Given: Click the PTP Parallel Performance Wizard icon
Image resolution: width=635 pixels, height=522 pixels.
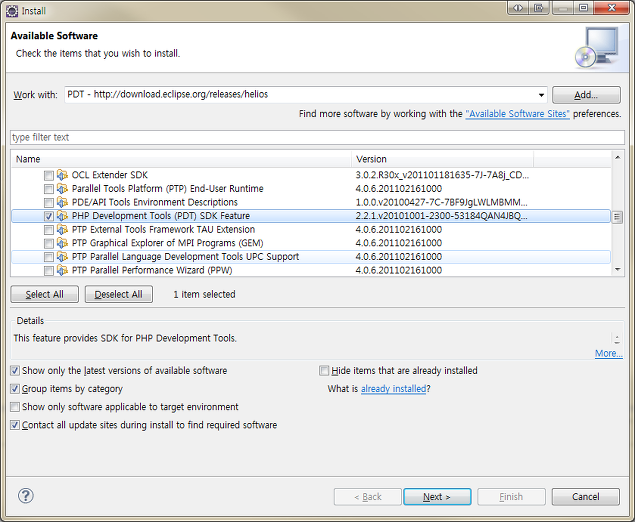Looking at the screenshot, I should pyautogui.click(x=62, y=270).
